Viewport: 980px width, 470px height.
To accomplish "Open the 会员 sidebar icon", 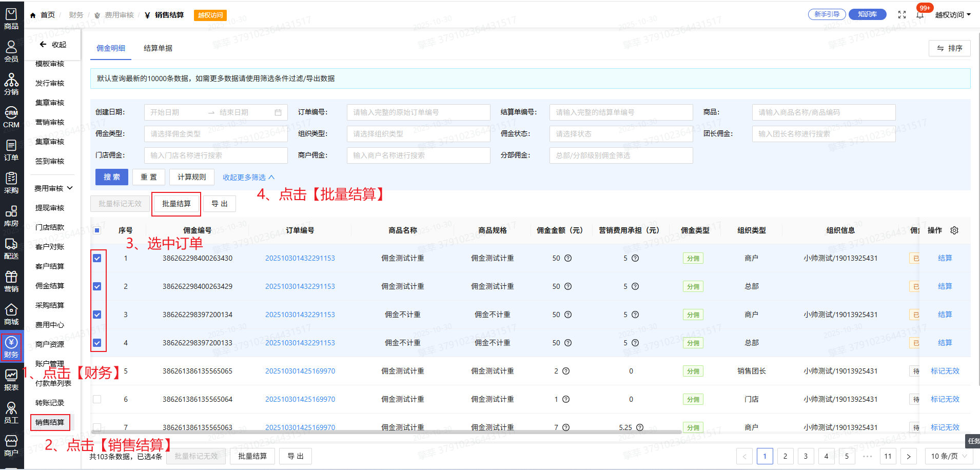I will click(x=11, y=52).
